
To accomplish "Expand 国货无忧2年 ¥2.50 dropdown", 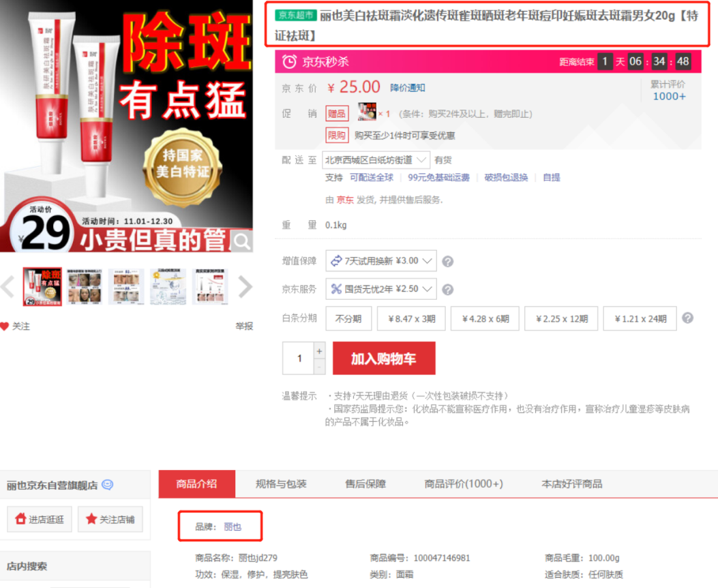I will (381, 290).
